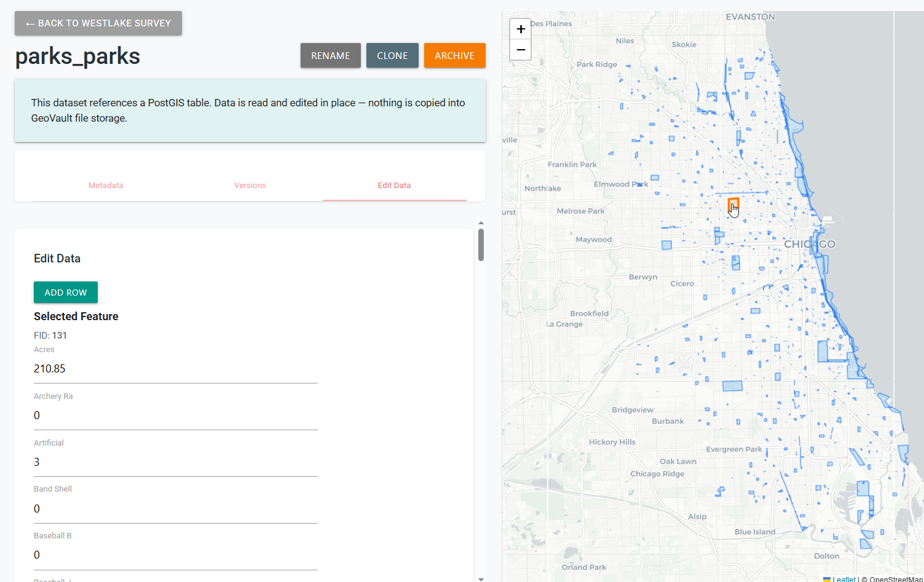Click the 'Franklin Park' map label
Screen dimensions: 924x582
(572, 165)
